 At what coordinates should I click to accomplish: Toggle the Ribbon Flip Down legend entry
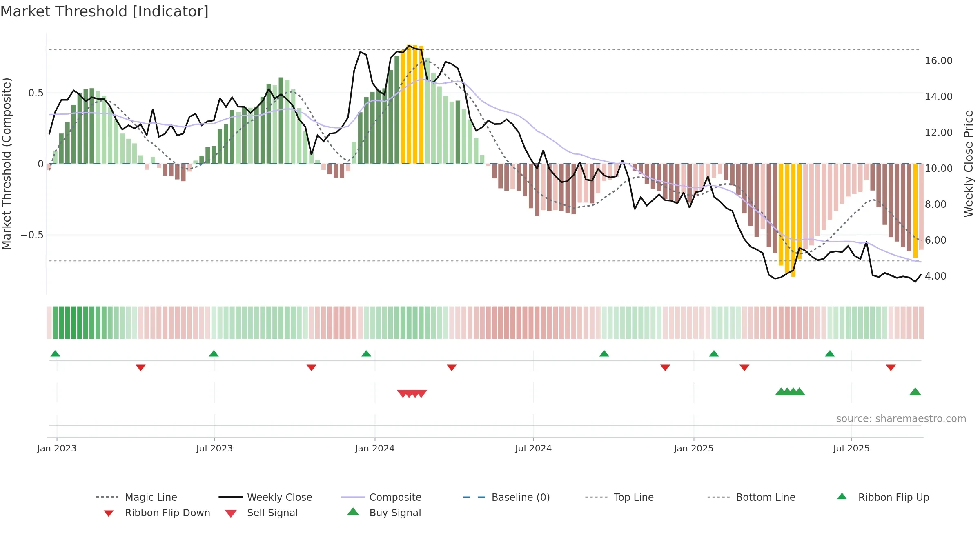coord(157,513)
